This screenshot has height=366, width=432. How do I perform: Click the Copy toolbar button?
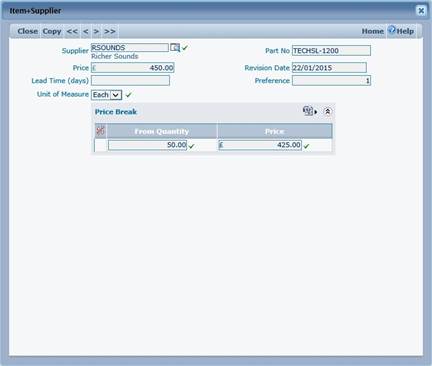(x=52, y=31)
